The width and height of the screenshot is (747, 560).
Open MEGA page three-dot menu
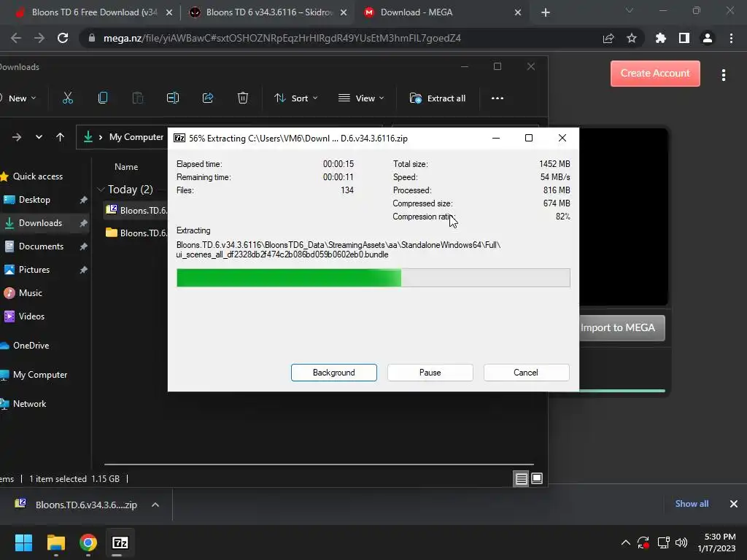pyautogui.click(x=724, y=75)
